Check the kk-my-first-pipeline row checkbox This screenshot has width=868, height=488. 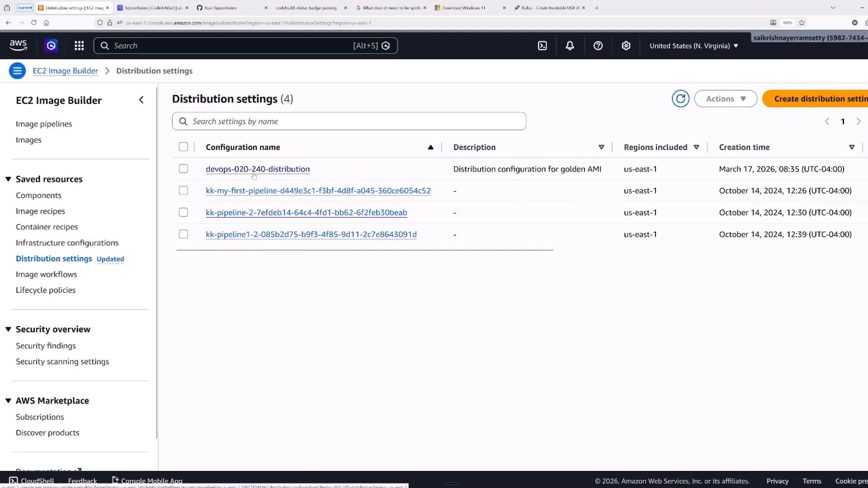point(183,190)
